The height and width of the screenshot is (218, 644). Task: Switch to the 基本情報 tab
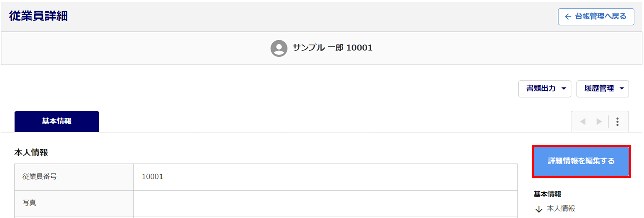pyautogui.click(x=57, y=121)
